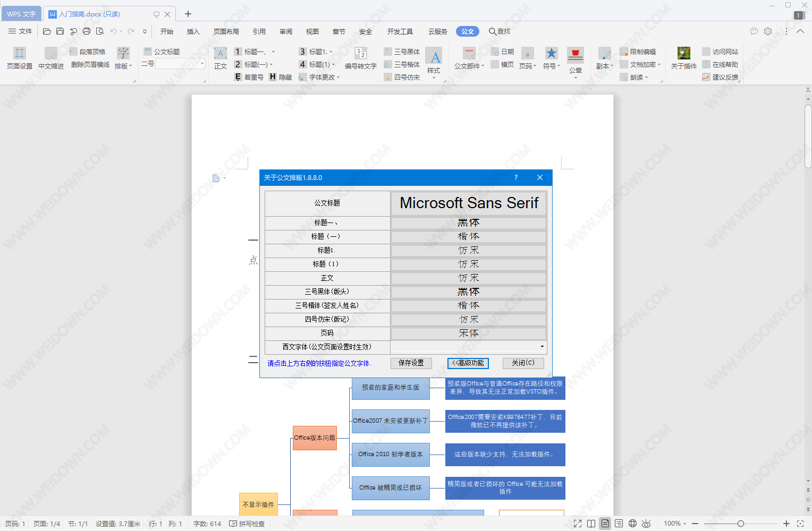Viewport: 812px width, 531px height.
Task: Switch to the 插入 tab
Action: click(193, 31)
